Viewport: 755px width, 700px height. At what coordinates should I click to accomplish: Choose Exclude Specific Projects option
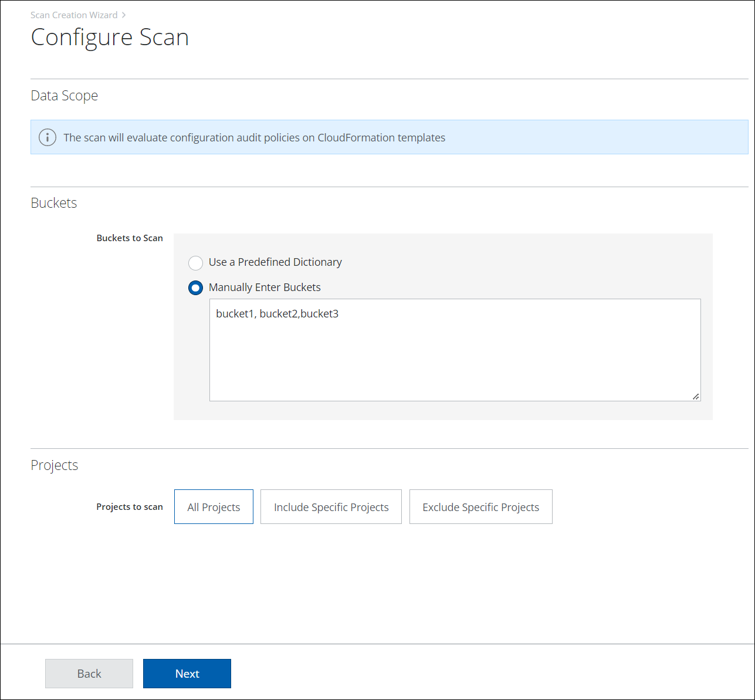click(x=480, y=507)
